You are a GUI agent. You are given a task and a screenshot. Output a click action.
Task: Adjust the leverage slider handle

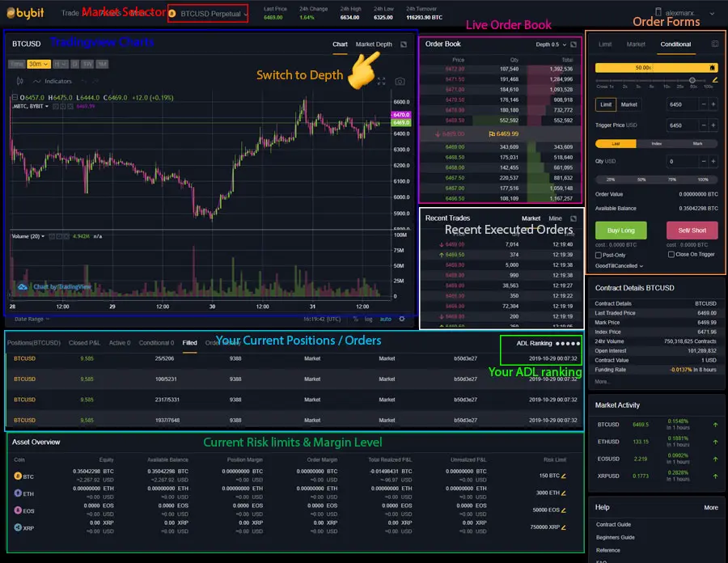[x=692, y=80]
